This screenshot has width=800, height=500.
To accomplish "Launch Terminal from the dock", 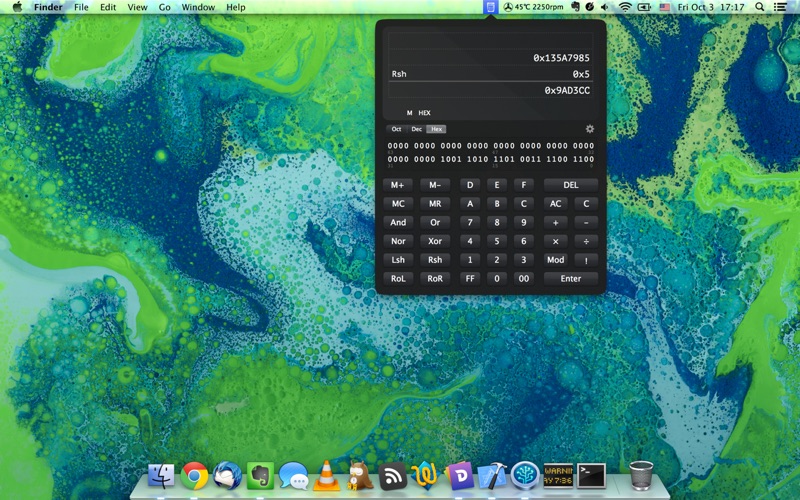I will pyautogui.click(x=591, y=476).
